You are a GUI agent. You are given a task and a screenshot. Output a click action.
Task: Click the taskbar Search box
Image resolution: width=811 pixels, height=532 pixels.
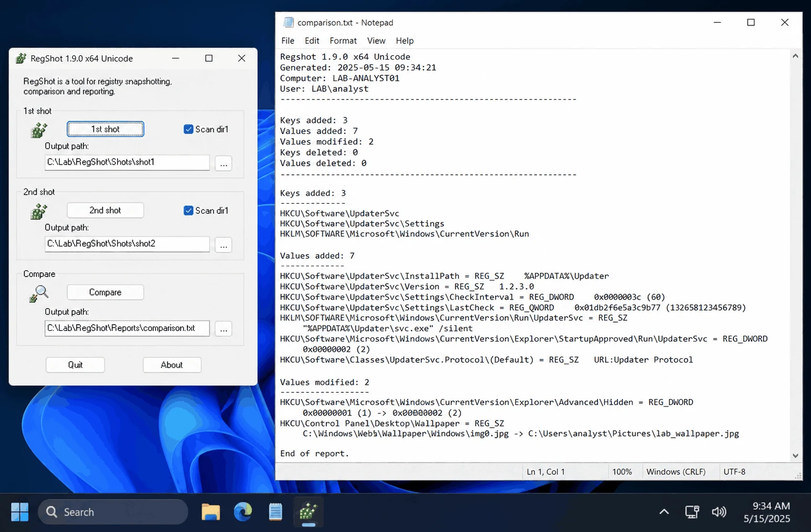(113, 512)
